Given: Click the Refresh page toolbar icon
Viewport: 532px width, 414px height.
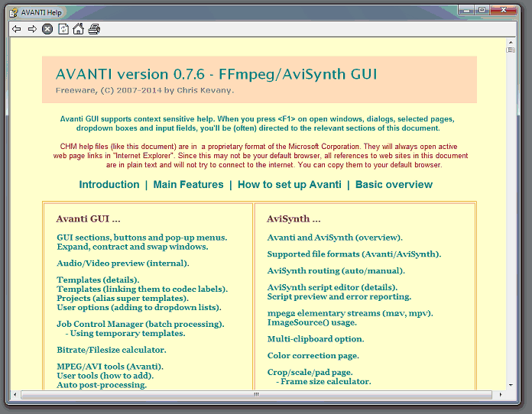Looking at the screenshot, I should (x=63, y=29).
